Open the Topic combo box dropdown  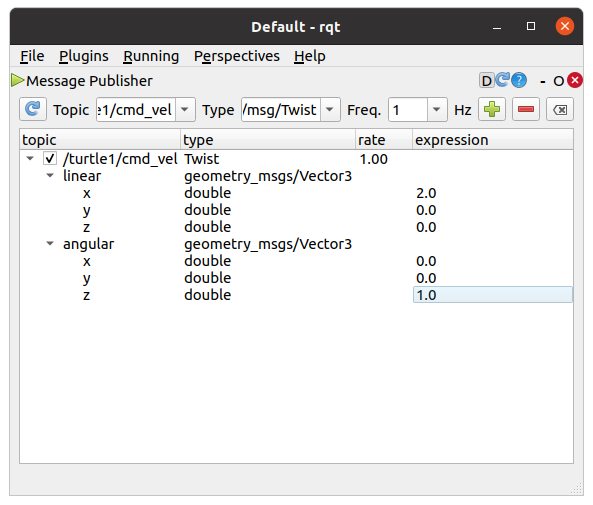tap(185, 110)
